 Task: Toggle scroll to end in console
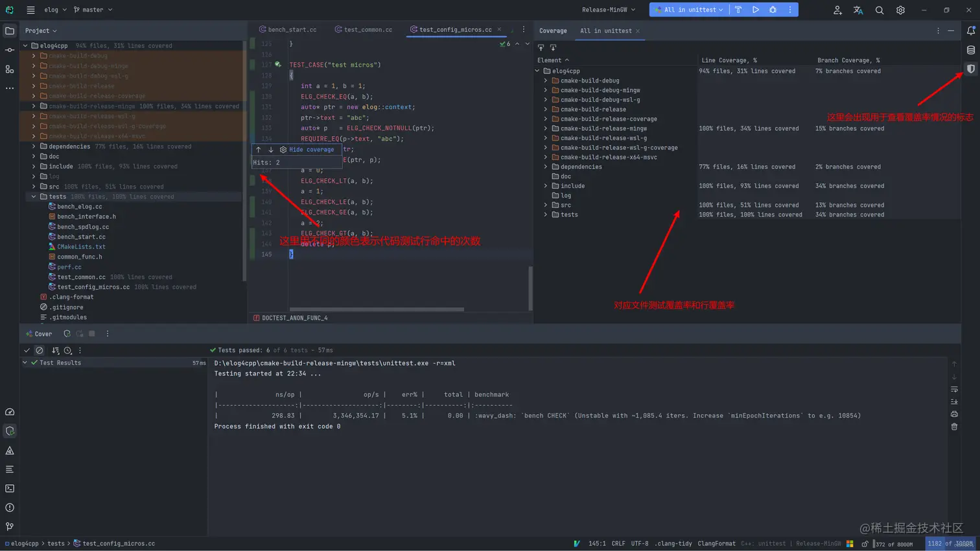(954, 402)
